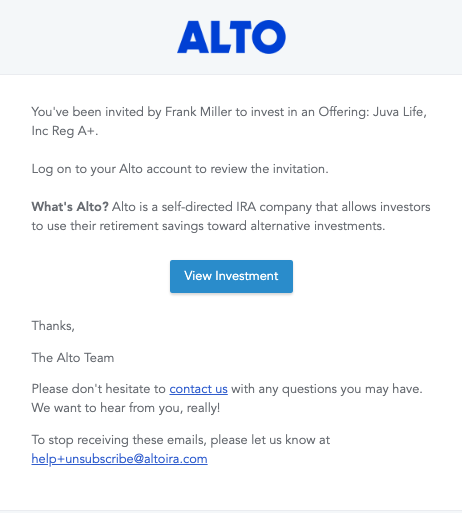Click the name Frank Miller in invitation text
Viewport: 462px width, 513px height.
[x=198, y=112]
